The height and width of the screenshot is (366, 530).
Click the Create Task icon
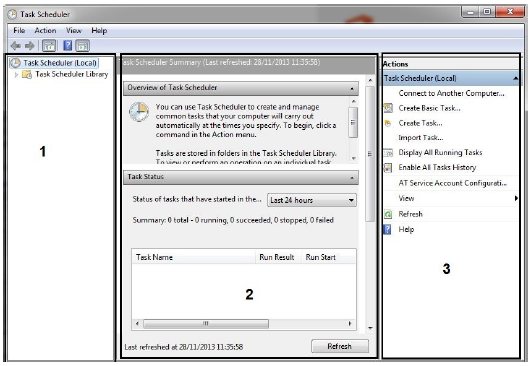[388, 123]
